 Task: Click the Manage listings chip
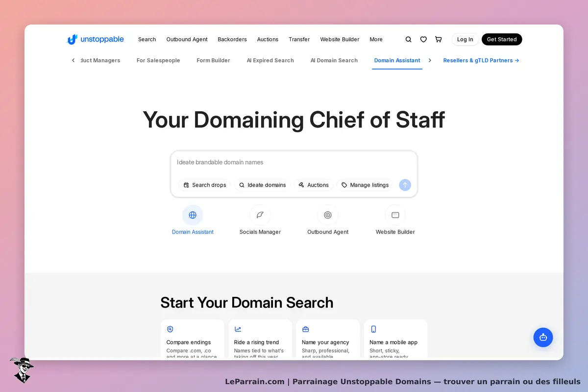pos(365,185)
